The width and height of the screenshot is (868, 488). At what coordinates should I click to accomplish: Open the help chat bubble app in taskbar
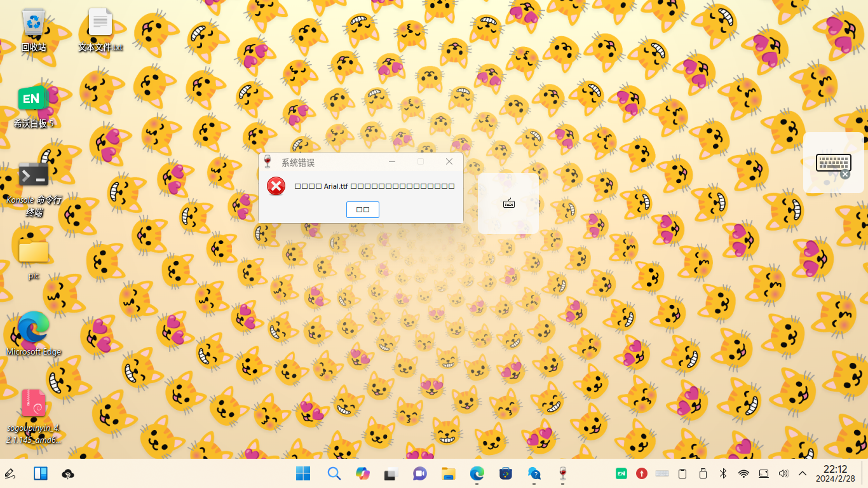[534, 473]
